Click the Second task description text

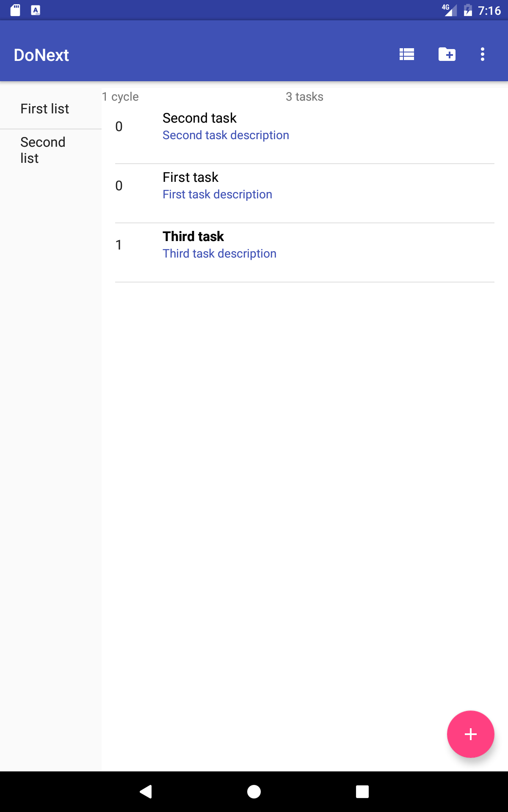pyautogui.click(x=226, y=135)
